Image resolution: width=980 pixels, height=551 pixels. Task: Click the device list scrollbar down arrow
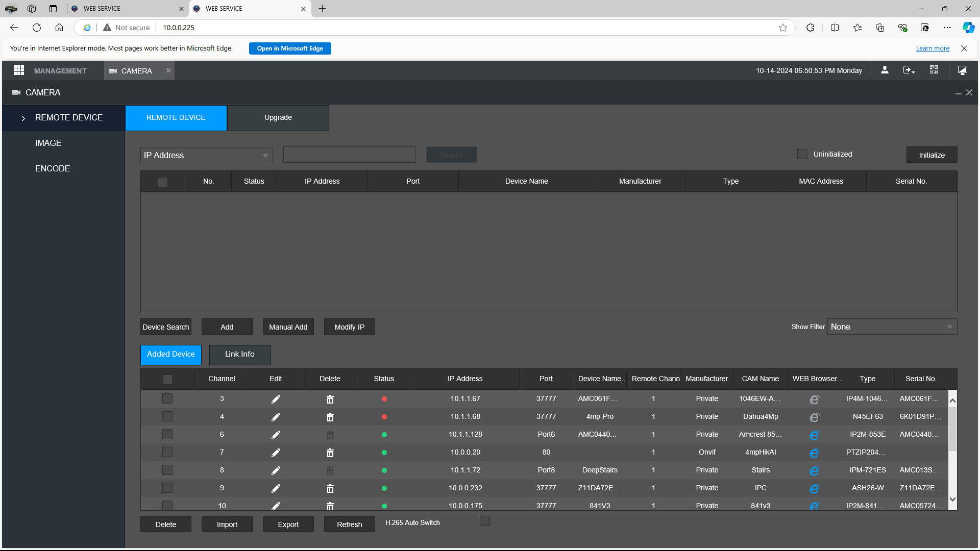click(952, 499)
